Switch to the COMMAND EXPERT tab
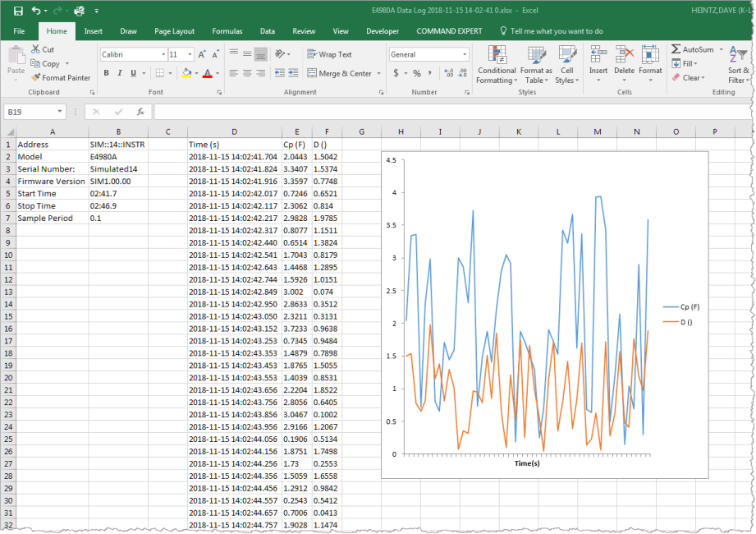 (x=449, y=31)
